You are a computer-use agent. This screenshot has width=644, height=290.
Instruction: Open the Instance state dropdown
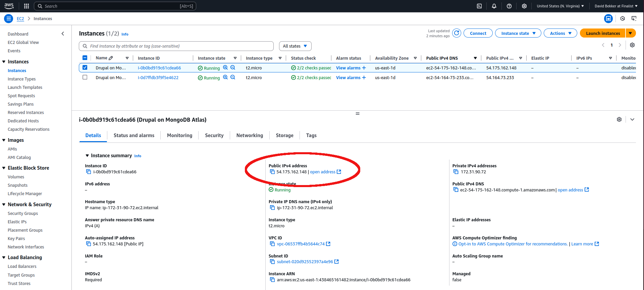[x=518, y=33]
